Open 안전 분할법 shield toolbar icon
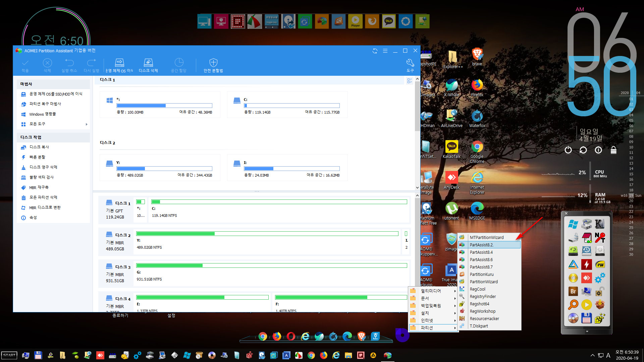This screenshot has height=362, width=644. pos(213,65)
